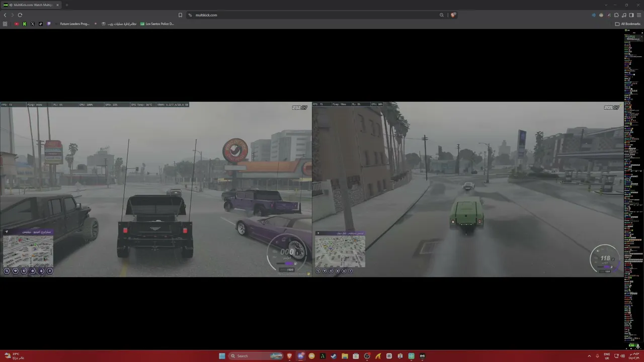644x362 pixels.
Task: Go back to the previous page
Action: pos(5,15)
